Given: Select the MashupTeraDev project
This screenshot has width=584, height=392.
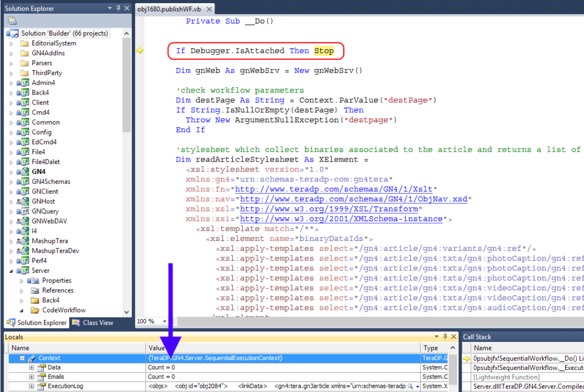Looking at the screenshot, I should pyautogui.click(x=55, y=251).
